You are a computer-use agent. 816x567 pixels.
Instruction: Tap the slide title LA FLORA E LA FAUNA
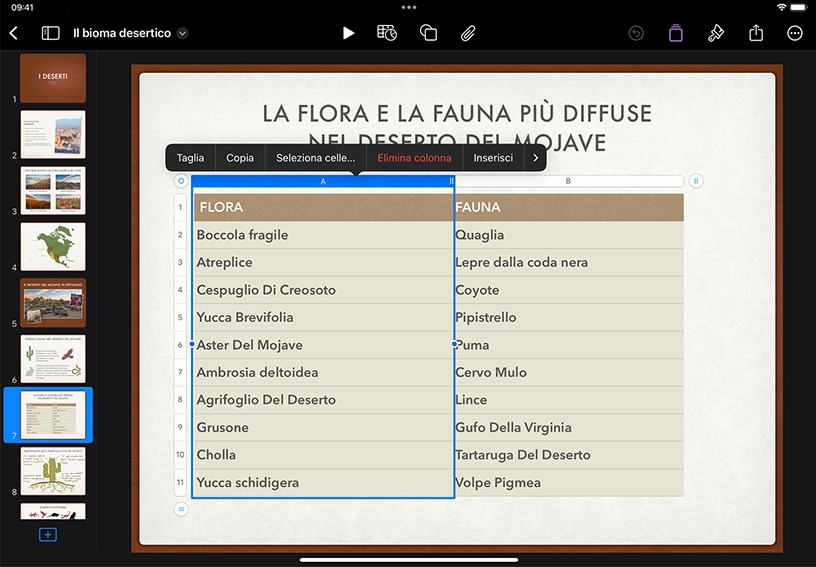point(457,128)
